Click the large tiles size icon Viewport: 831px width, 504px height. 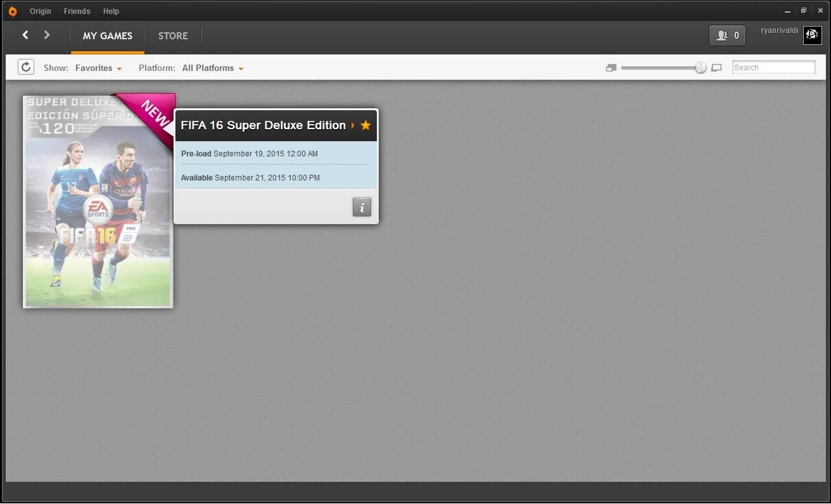pos(716,67)
